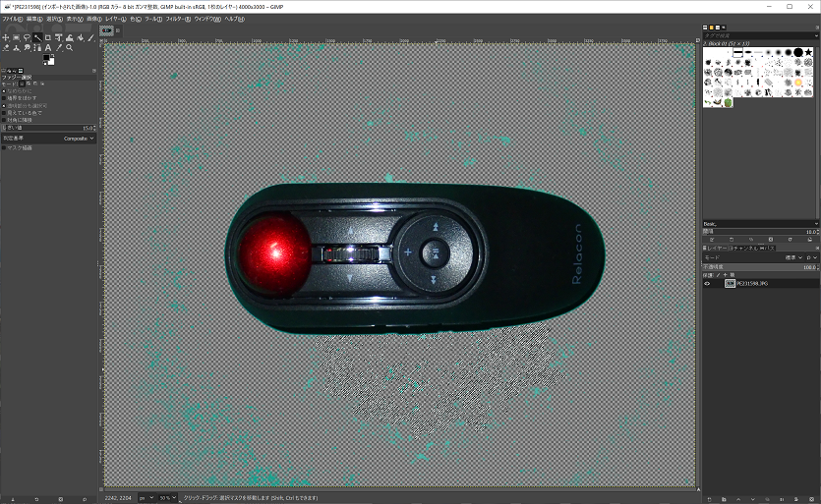
Task: Switch to the パス Paths tab
Action: pos(767,249)
